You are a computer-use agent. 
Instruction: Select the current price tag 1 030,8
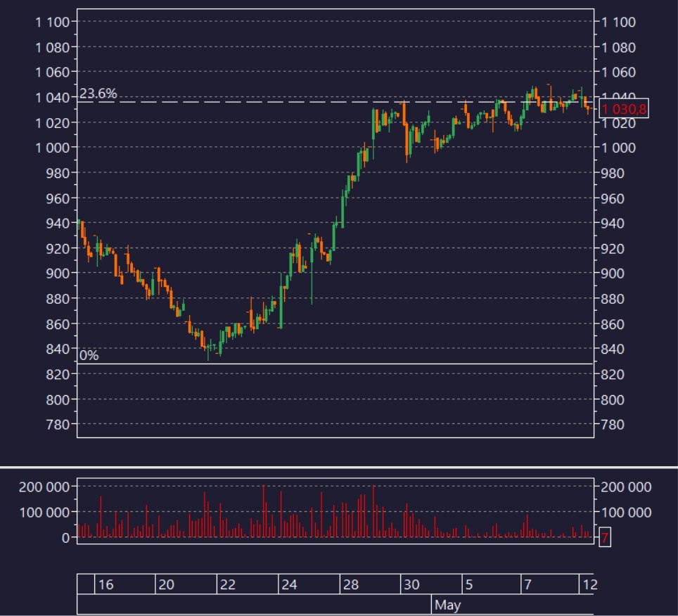[x=624, y=109]
